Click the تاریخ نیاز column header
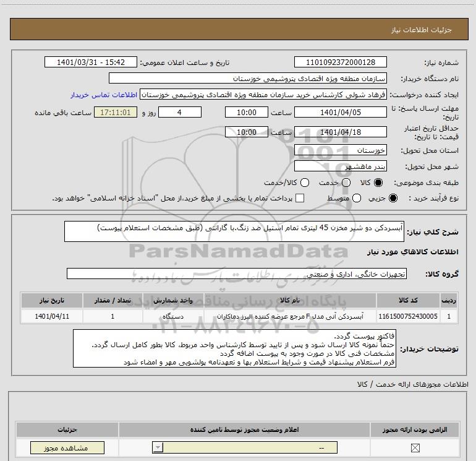 (51, 300)
